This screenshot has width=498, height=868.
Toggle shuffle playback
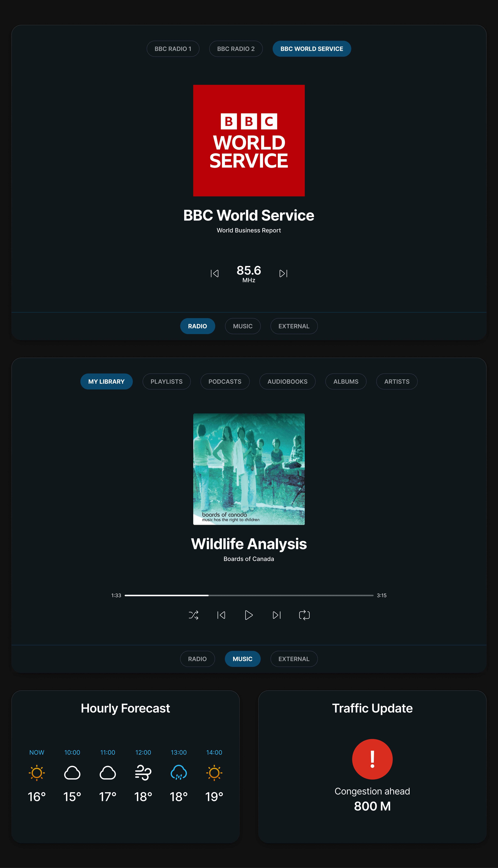pos(194,615)
